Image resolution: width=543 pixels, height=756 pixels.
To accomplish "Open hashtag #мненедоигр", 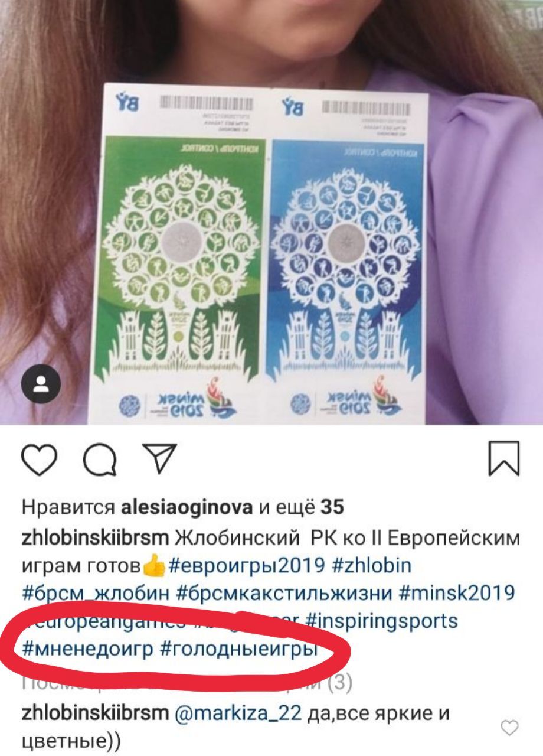I will click(87, 649).
